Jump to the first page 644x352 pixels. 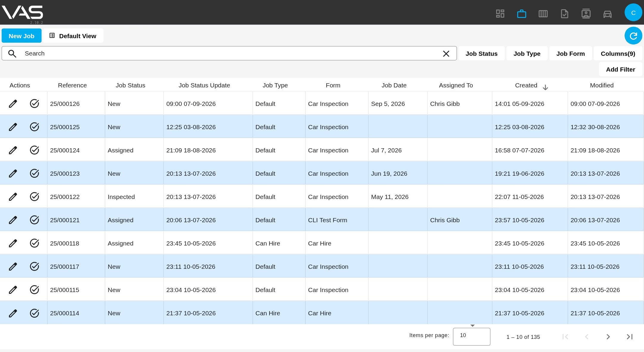point(565,337)
